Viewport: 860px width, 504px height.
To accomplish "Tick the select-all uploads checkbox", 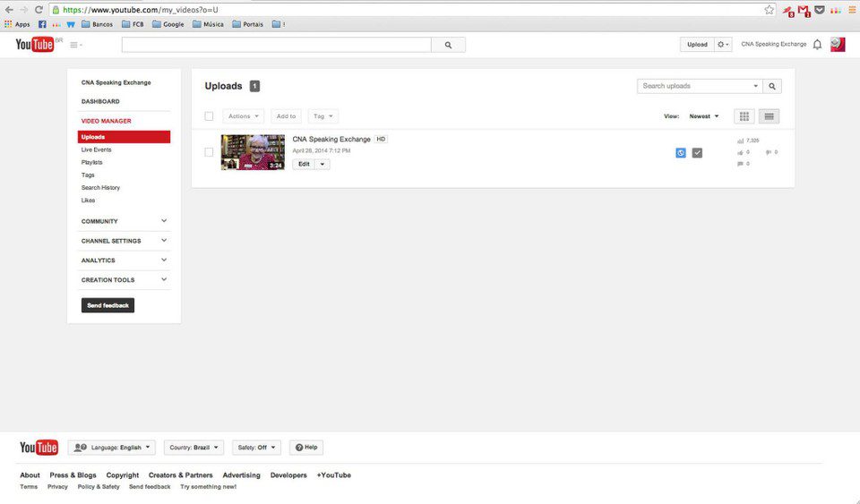I will point(209,116).
